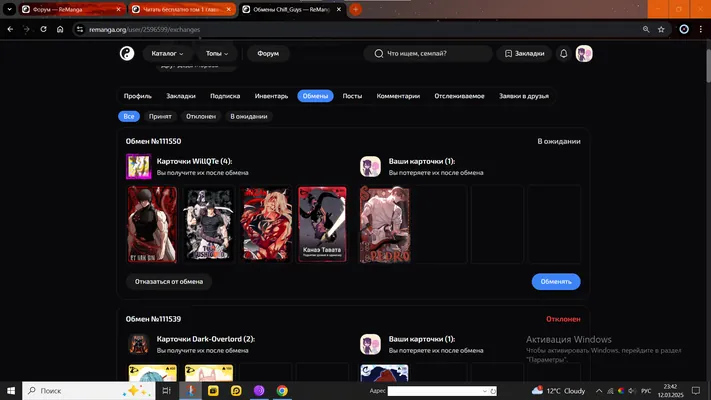Open Chrome from taskbar

click(x=282, y=390)
